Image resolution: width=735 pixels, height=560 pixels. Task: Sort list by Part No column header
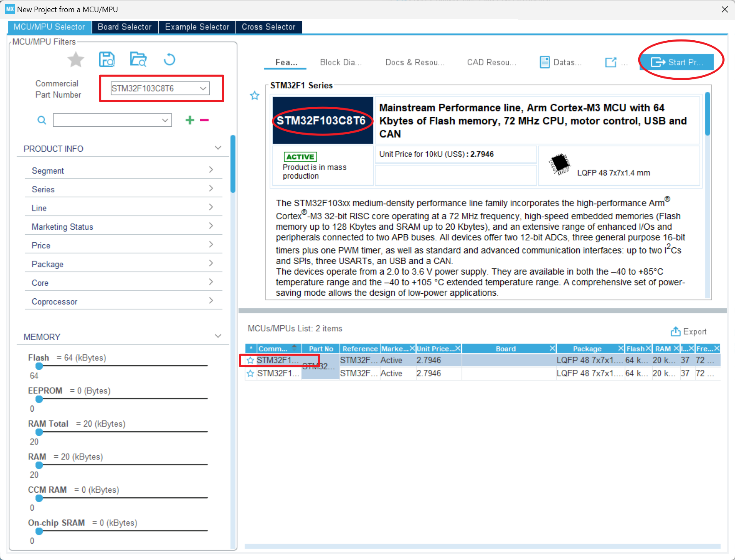click(321, 349)
